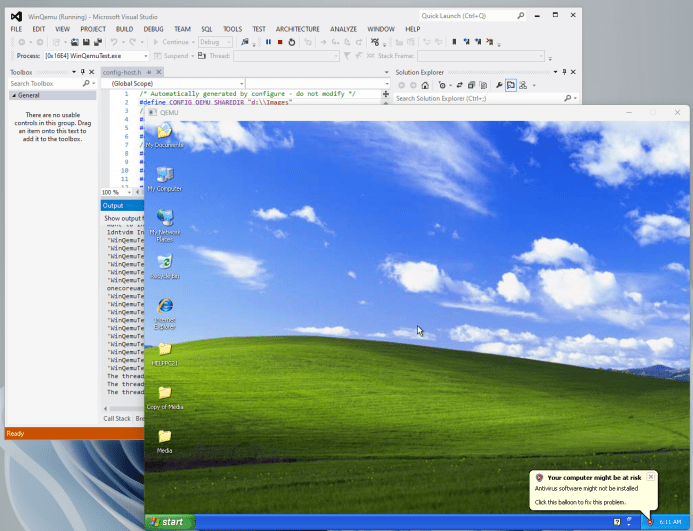Click the Continue debugging button
This screenshot has width=693, height=531.
(171, 42)
